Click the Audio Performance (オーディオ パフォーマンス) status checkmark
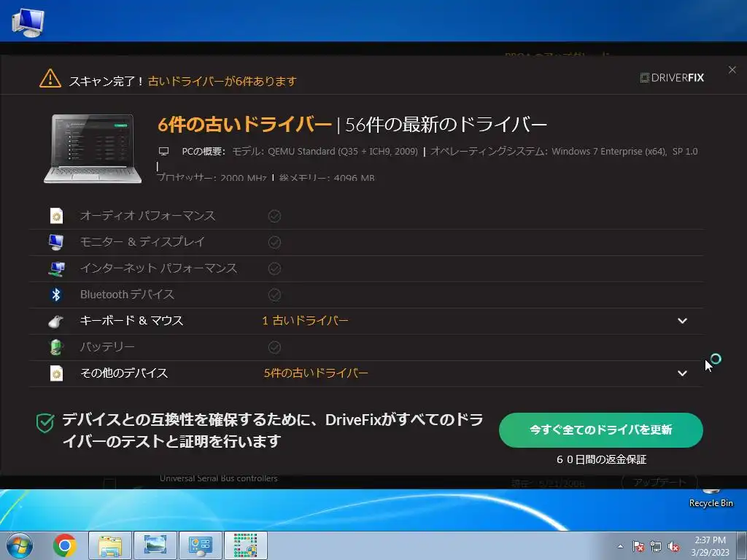747x560 pixels. 274,216
